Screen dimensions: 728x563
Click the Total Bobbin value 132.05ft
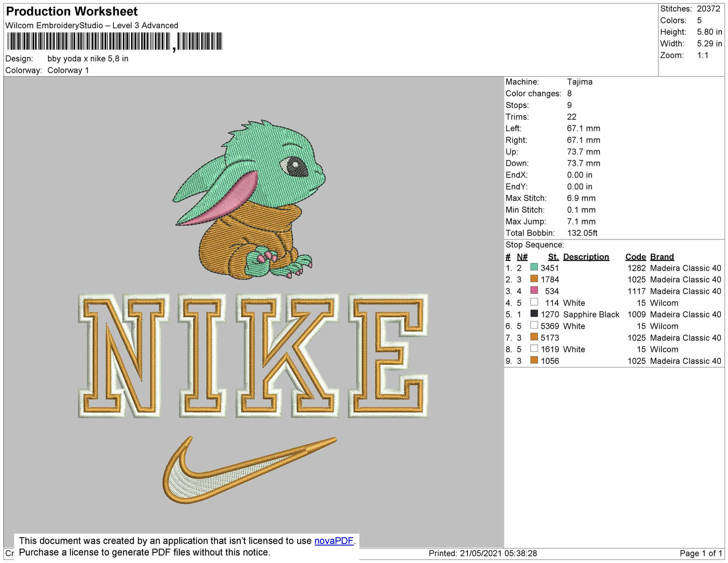tap(582, 233)
